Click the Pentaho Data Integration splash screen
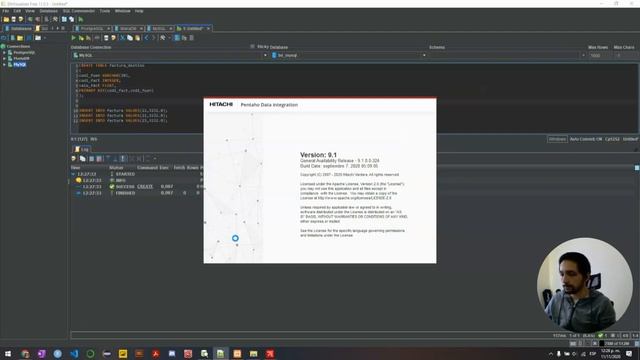This screenshot has width=640, height=360. point(320,180)
